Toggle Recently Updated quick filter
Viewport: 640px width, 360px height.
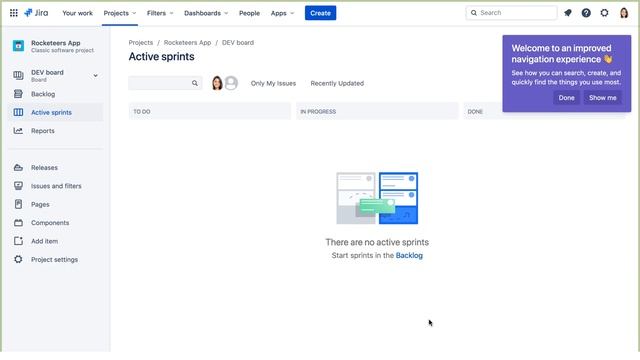337,83
